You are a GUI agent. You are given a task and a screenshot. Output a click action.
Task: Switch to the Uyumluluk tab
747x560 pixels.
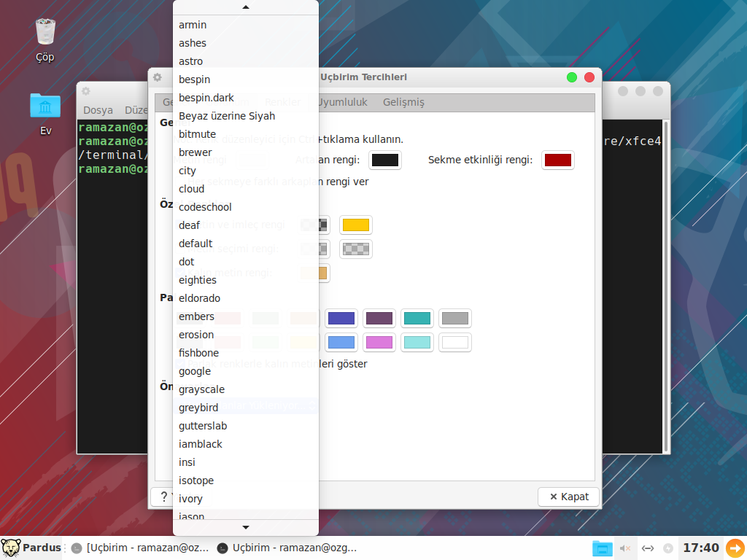tap(343, 102)
